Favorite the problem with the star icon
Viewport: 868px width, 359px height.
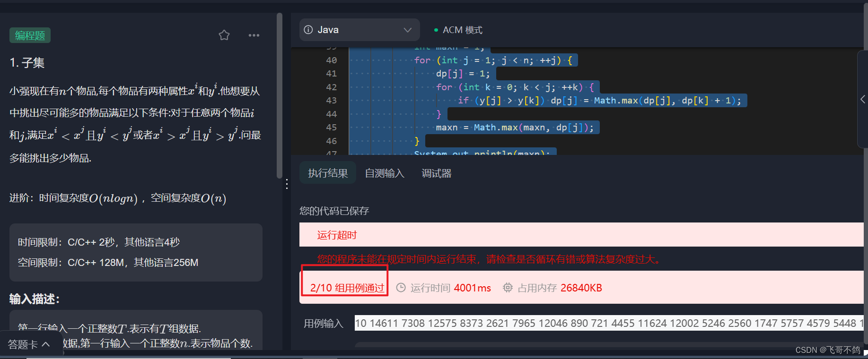coord(224,35)
